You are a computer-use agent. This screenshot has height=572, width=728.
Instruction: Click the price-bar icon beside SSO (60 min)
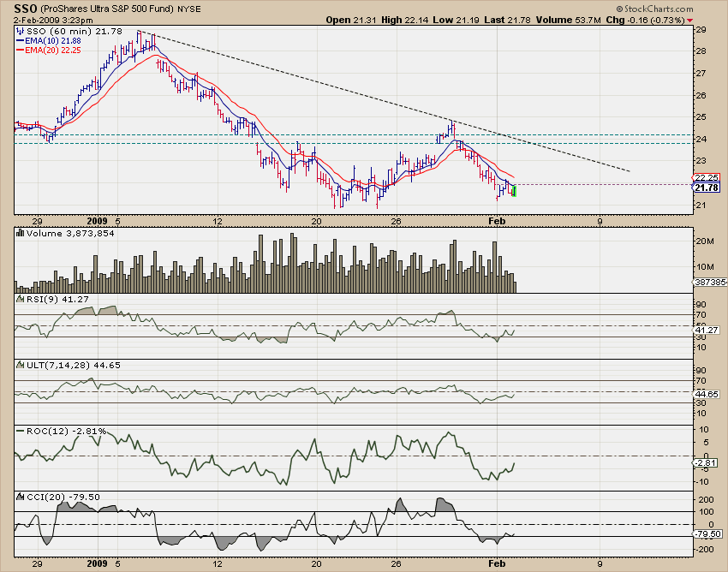(x=20, y=32)
